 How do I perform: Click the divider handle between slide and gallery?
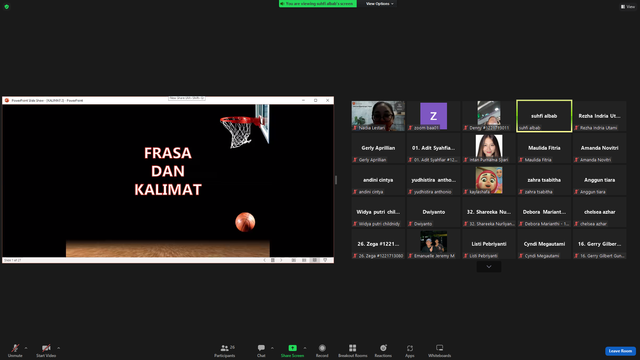[x=336, y=180]
